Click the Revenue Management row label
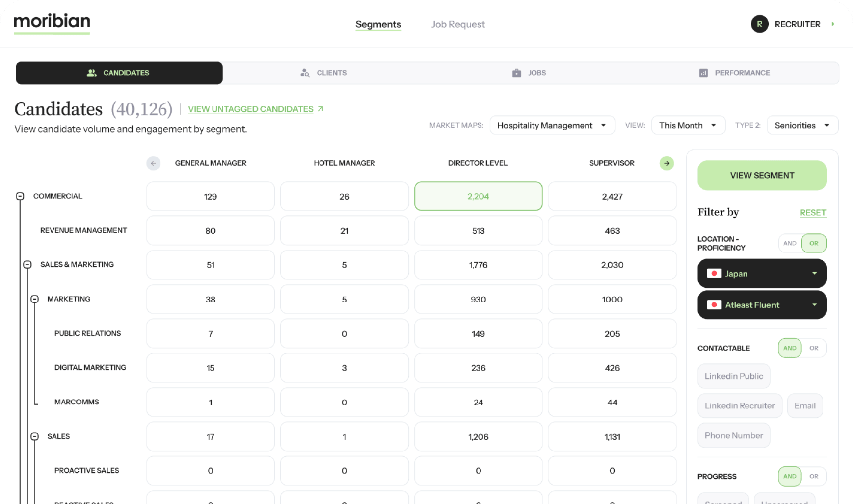The width and height of the screenshot is (853, 504). [x=84, y=230]
